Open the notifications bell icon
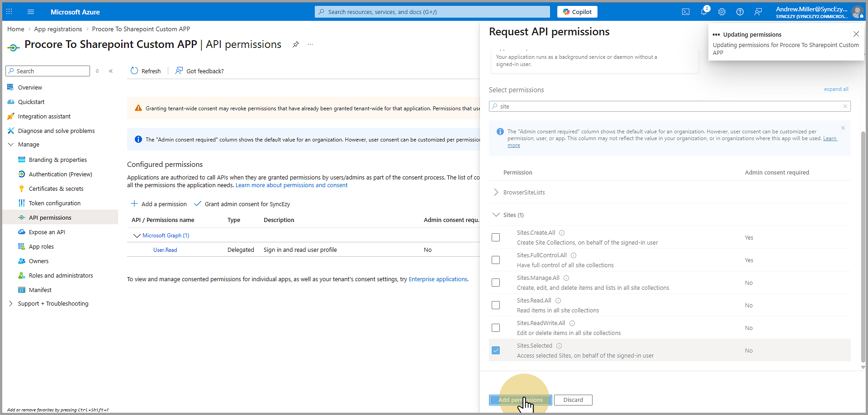Image resolution: width=868 pixels, height=415 pixels. click(x=704, y=12)
